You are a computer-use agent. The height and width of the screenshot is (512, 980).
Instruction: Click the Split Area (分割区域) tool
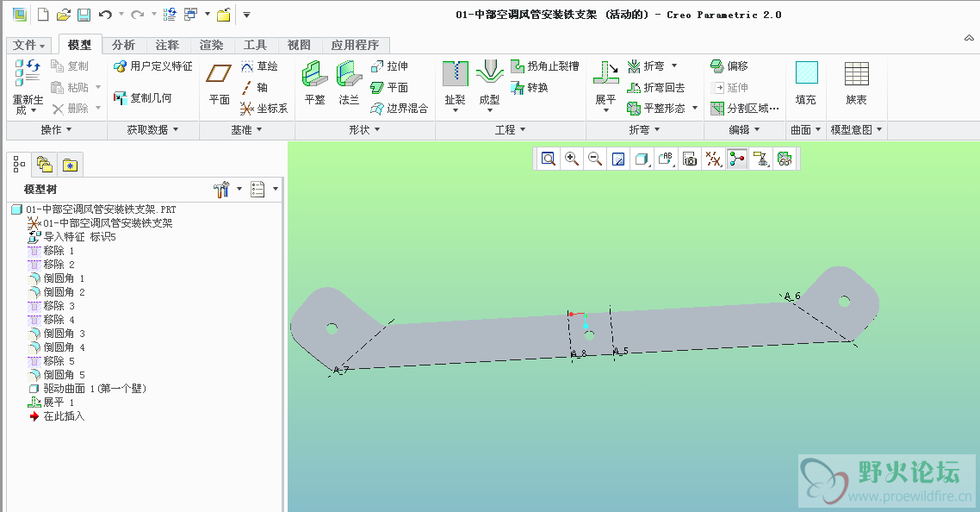[x=744, y=109]
